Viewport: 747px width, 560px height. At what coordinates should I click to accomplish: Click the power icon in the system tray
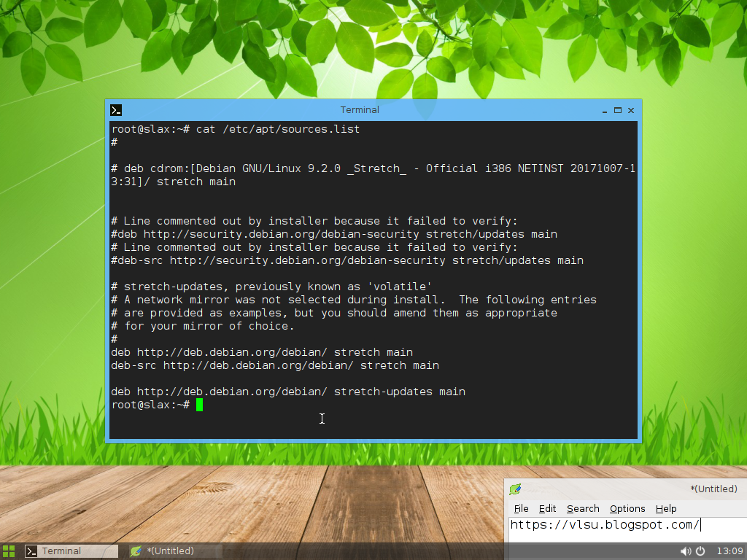[700, 551]
